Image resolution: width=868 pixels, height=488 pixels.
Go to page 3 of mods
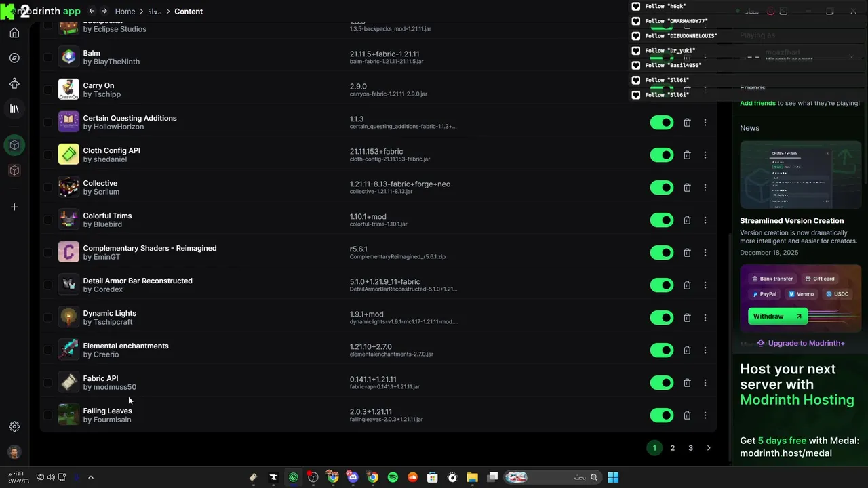(691, 448)
